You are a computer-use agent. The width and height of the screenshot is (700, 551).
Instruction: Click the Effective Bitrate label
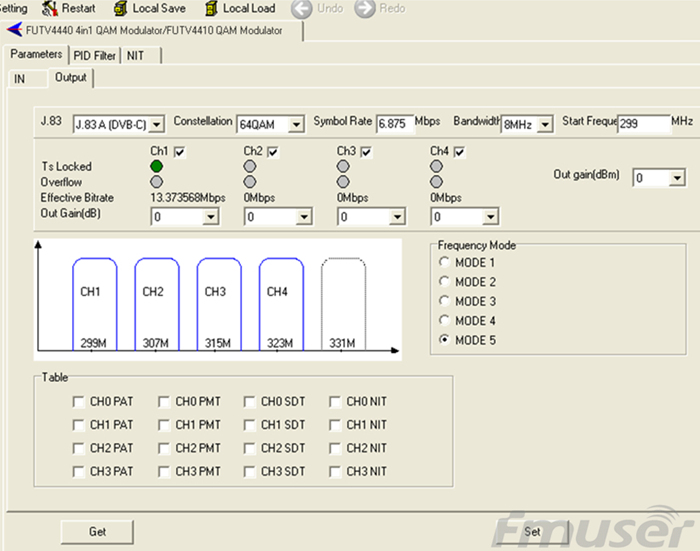77,198
